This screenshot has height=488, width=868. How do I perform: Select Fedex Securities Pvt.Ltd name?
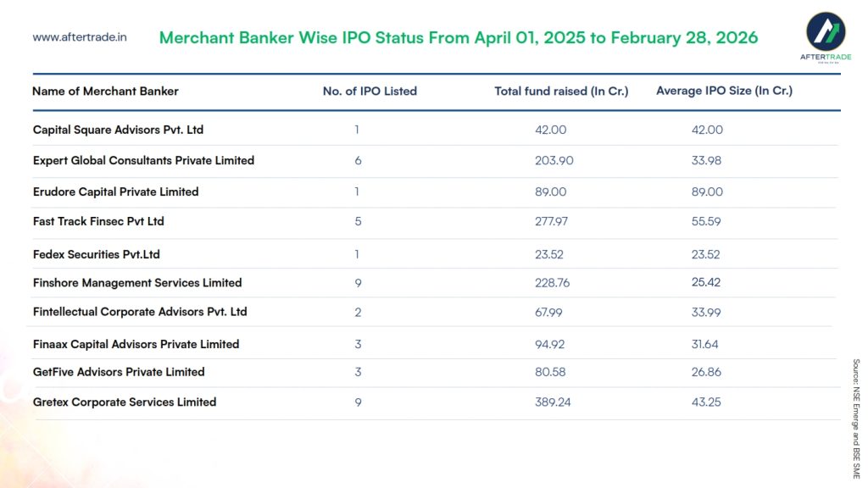pos(96,254)
